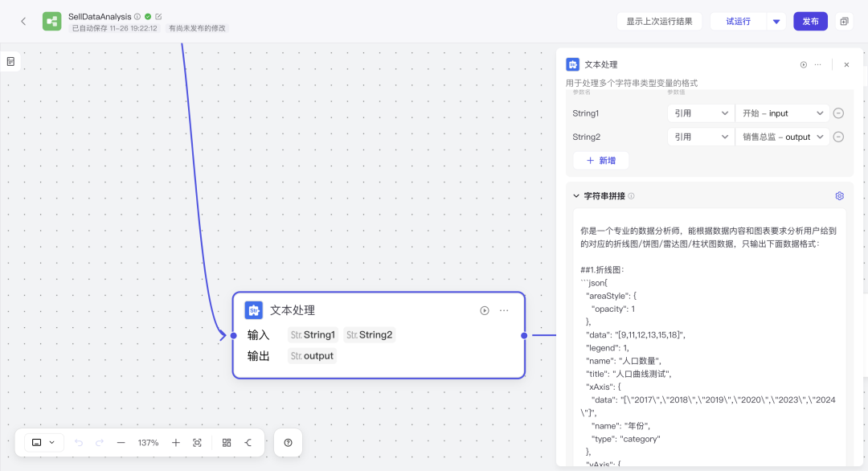Screen dimensions: 868x471
Task: Edit workflow name with pencil icon
Action: 158,17
